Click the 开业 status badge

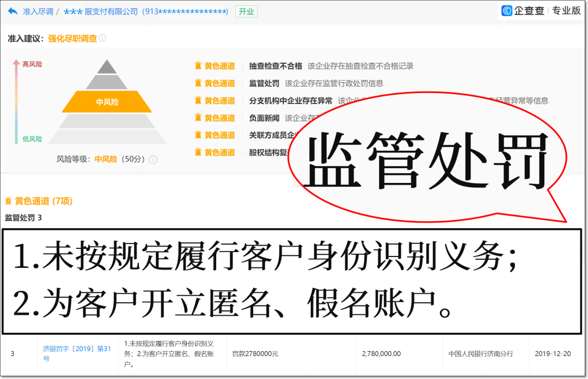[246, 11]
